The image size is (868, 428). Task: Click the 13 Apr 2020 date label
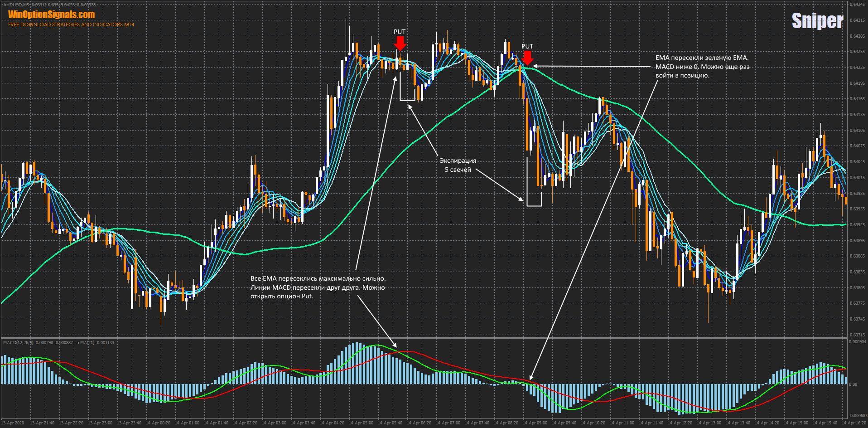coord(13,423)
